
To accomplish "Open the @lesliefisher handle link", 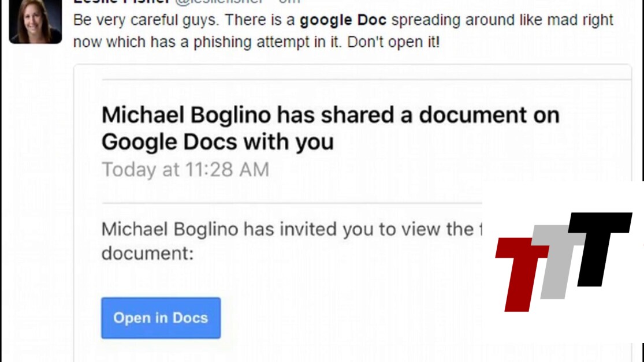I will pos(221,2).
